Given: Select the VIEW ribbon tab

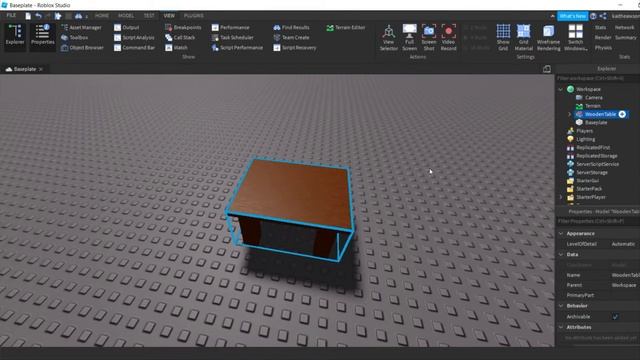Looking at the screenshot, I should tap(169, 16).
